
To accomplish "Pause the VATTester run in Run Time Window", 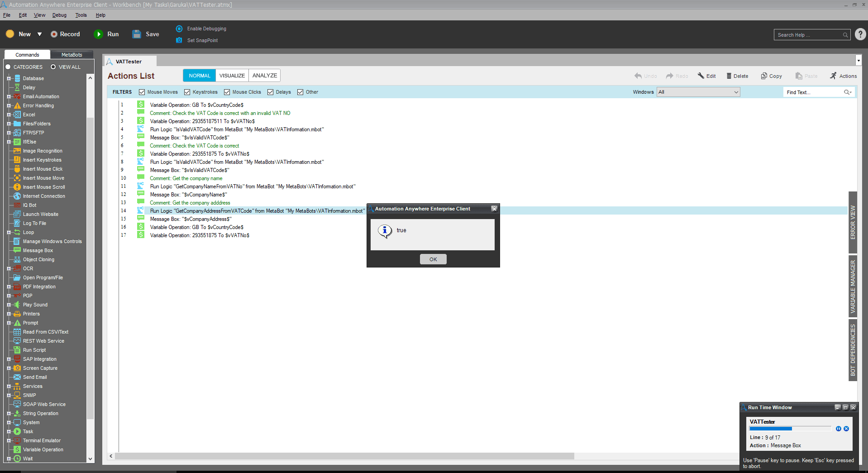I will tap(839, 429).
